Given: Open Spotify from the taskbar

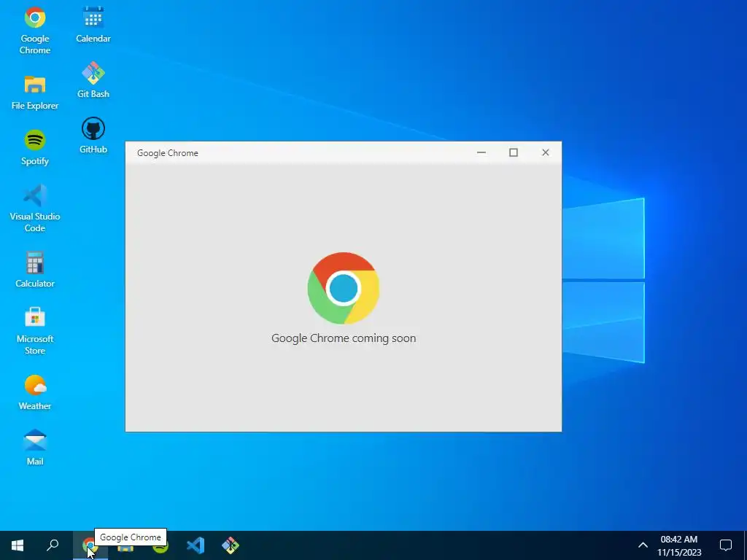Looking at the screenshot, I should (x=160, y=548).
